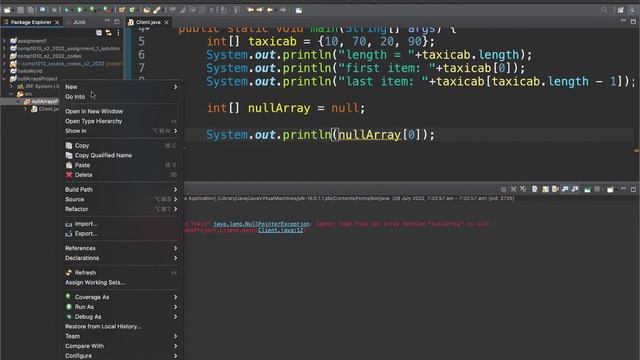Choose Refresh from context menu
This screenshot has height=360, width=640.
click(x=121, y=273)
